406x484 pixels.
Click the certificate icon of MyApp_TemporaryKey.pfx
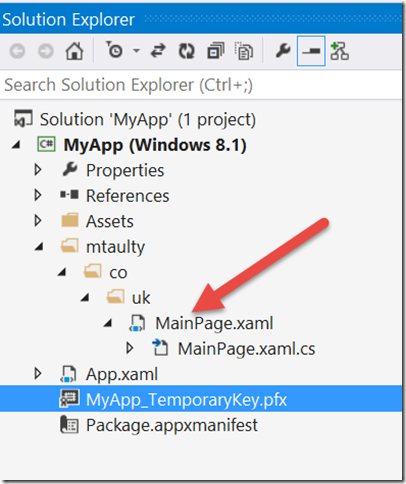(x=69, y=399)
